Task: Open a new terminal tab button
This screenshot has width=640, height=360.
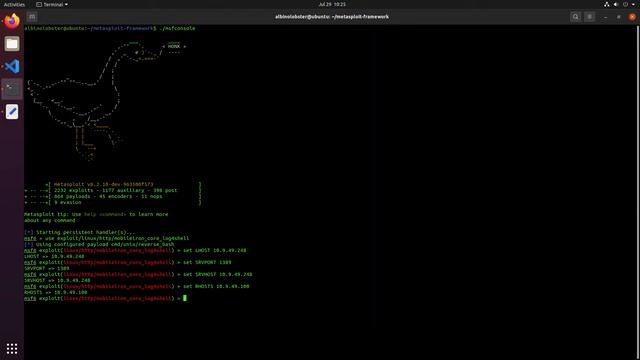Action: [32, 17]
